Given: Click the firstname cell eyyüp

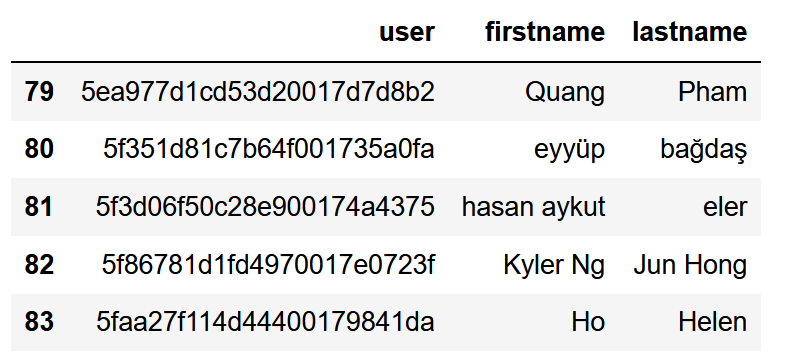Looking at the screenshot, I should [570, 151].
